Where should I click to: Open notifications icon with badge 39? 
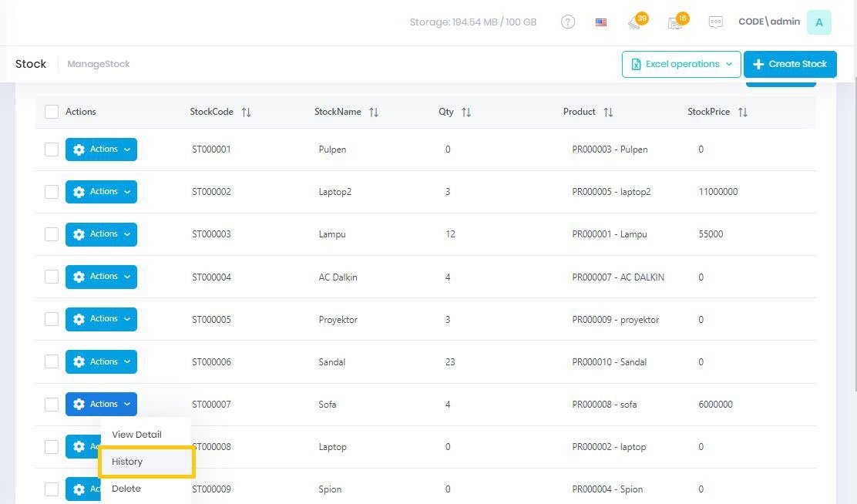pos(636,22)
